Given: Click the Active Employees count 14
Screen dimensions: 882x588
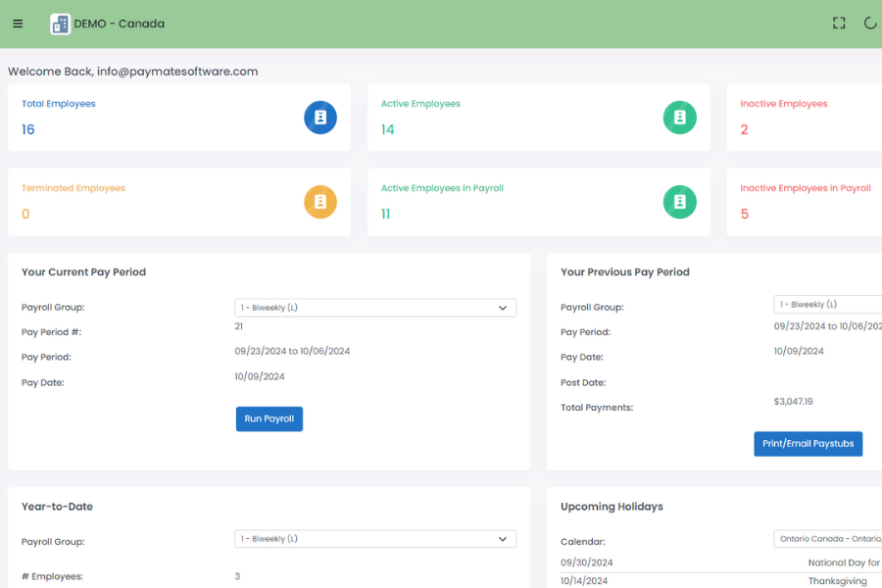Looking at the screenshot, I should pos(387,130).
